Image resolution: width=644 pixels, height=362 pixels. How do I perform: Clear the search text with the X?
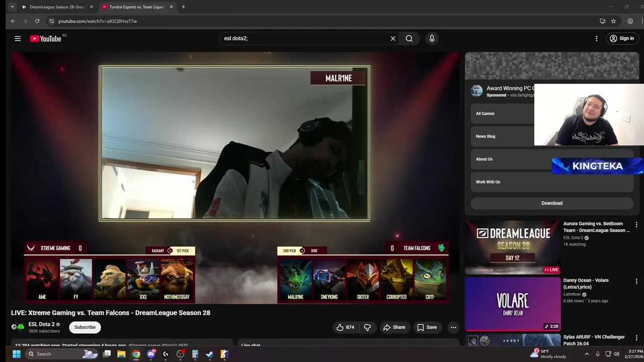(393, 39)
